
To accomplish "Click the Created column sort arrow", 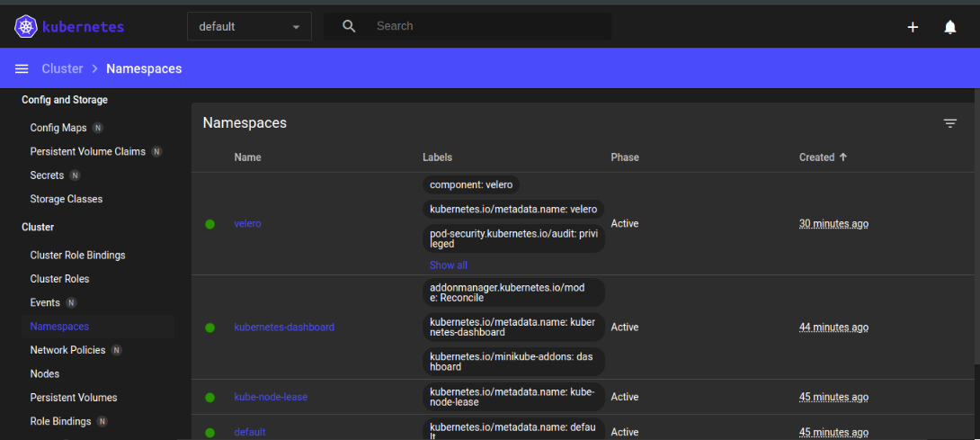I will pos(843,157).
